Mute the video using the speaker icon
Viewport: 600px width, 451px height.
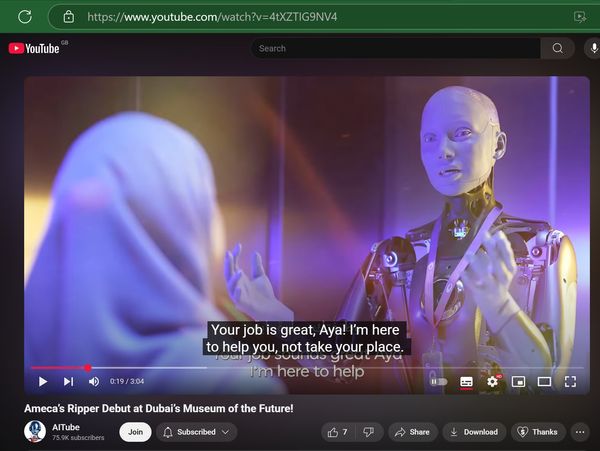pos(94,381)
